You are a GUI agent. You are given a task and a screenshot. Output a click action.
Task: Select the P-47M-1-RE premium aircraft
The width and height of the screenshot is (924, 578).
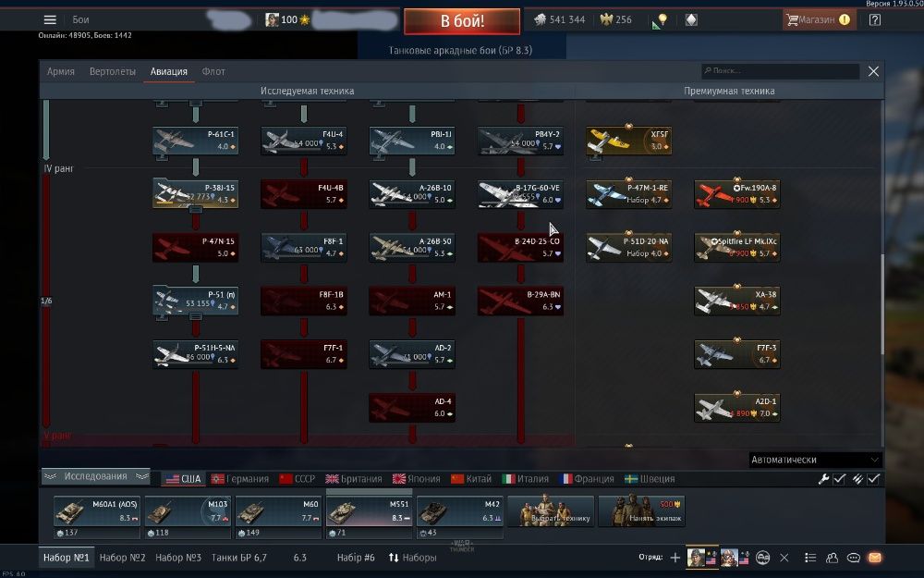coord(628,194)
